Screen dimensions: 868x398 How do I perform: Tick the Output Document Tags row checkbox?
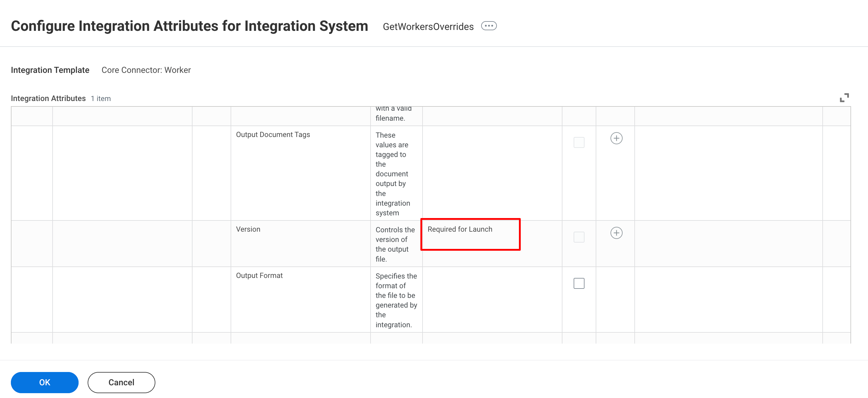pos(578,142)
